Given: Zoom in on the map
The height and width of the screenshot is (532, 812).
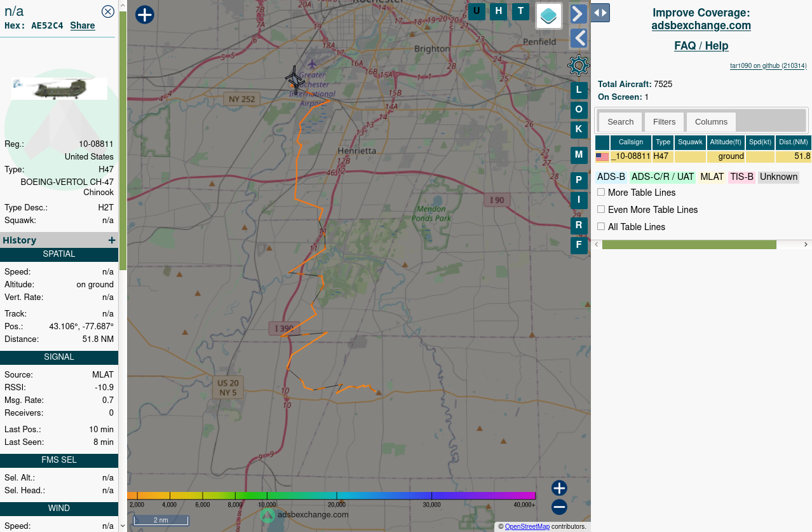Looking at the screenshot, I should point(559,488).
